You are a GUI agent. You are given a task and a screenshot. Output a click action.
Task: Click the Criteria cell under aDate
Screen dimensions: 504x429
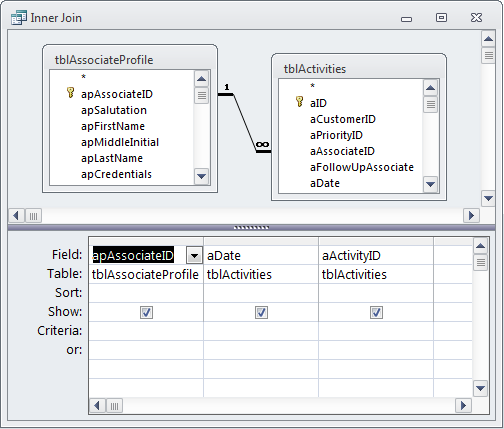pos(261,331)
